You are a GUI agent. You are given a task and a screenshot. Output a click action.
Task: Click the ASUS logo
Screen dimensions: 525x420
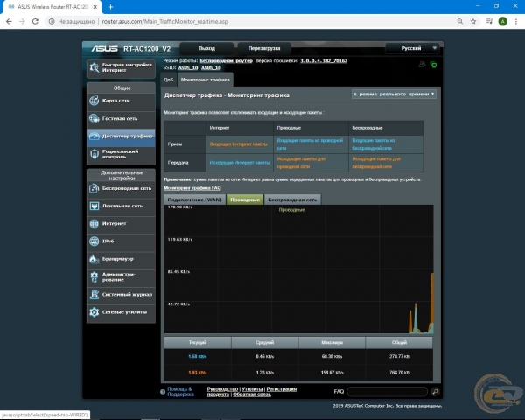[104, 49]
